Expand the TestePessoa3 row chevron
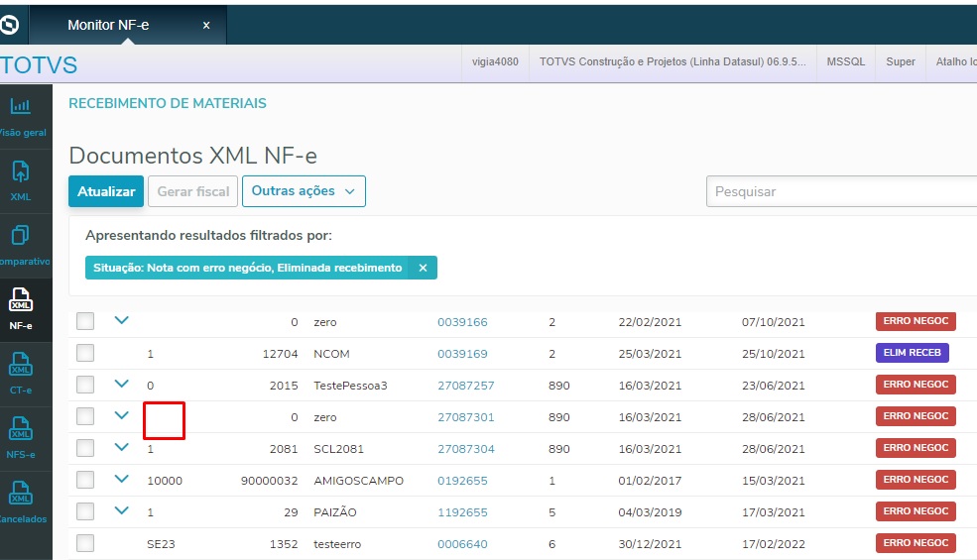This screenshot has height=560, width=977. [x=121, y=384]
